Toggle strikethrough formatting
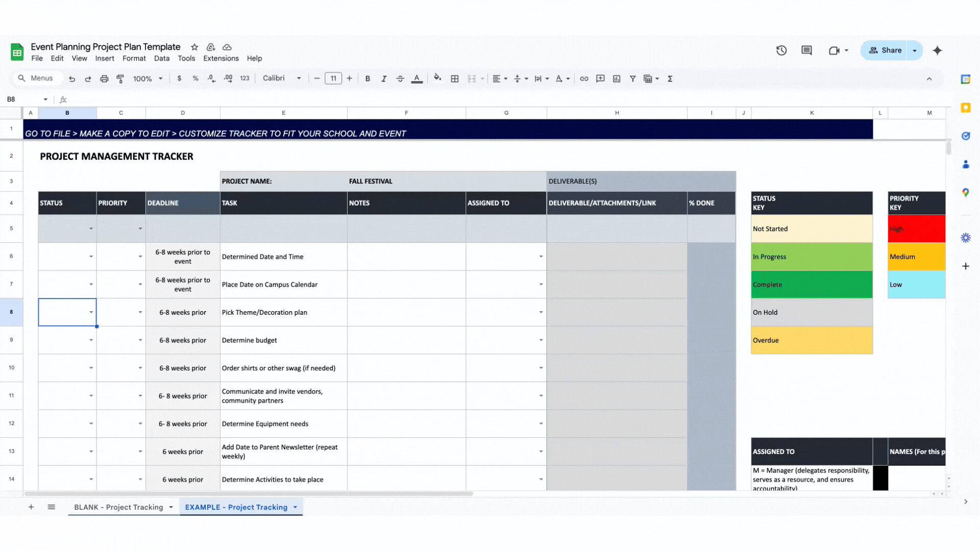The height and width of the screenshot is (551, 980). point(400,79)
